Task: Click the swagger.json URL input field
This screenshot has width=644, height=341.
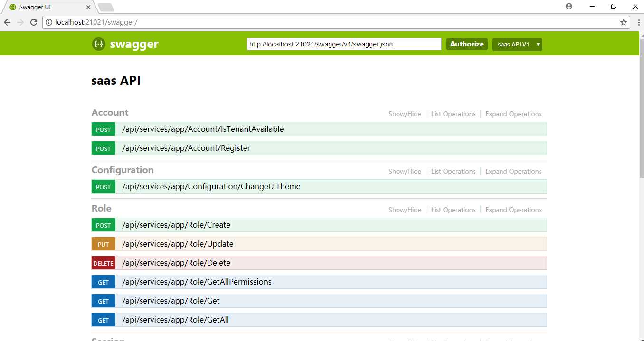Action: 344,44
